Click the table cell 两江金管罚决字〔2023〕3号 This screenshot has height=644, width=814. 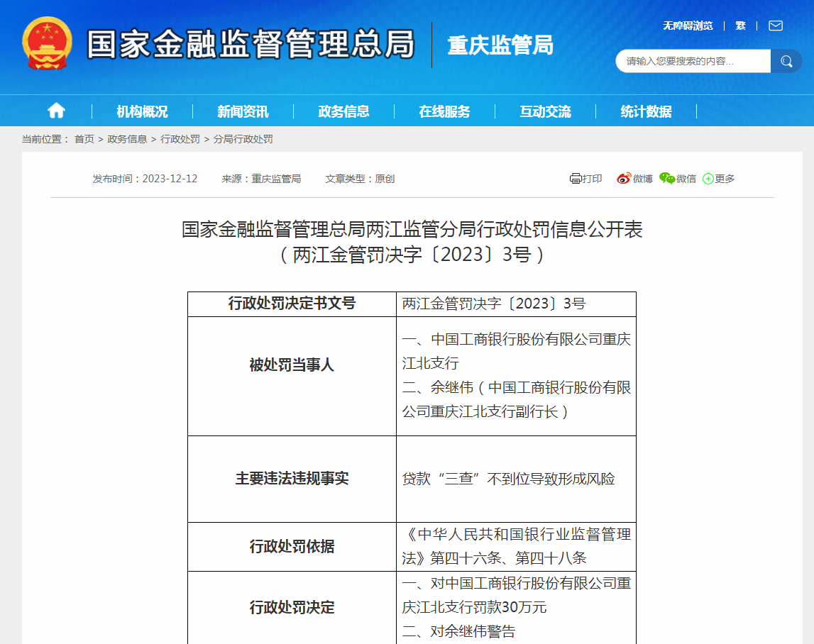click(x=516, y=304)
